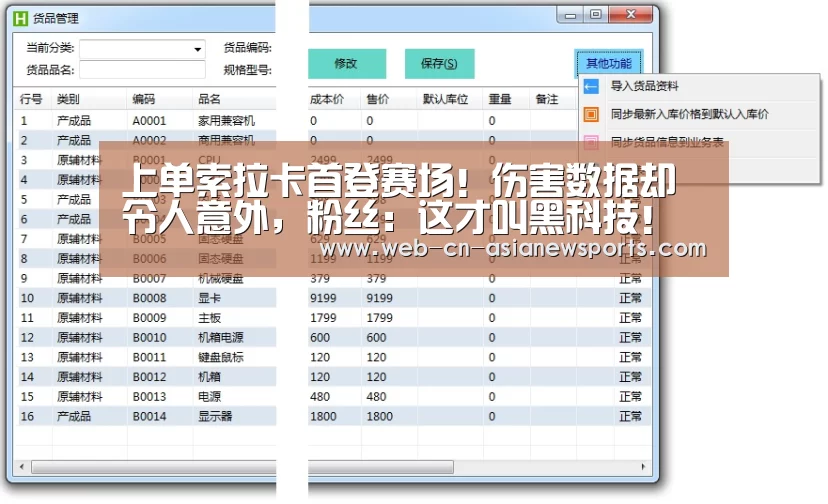Screen dimensions: 828x504
Task: Choose 导入货品资料 menu entry
Action: pyautogui.click(x=645, y=86)
